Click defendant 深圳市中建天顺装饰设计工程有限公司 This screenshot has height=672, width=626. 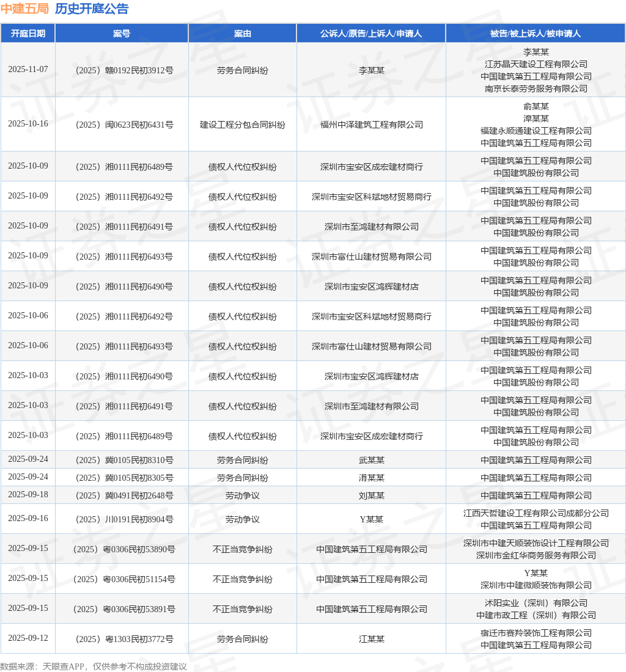[536, 544]
